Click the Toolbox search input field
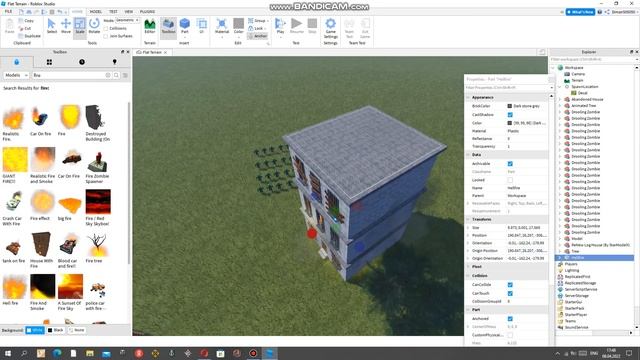 point(68,75)
